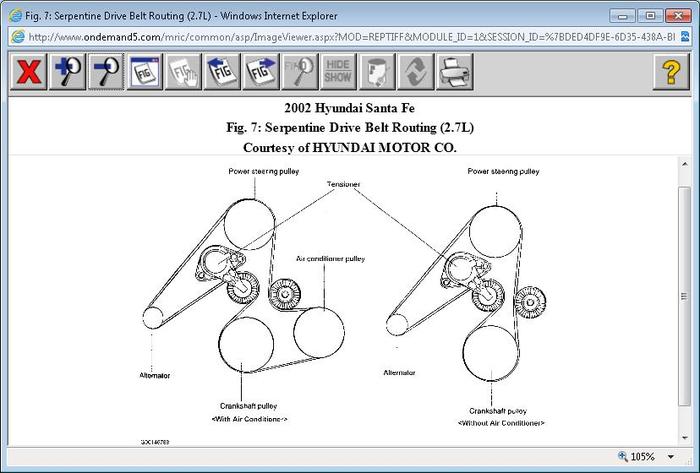Viewport: 700px width, 473px height.
Task: Click left diagram 'Crankshaft pulley' label
Action: [248, 406]
